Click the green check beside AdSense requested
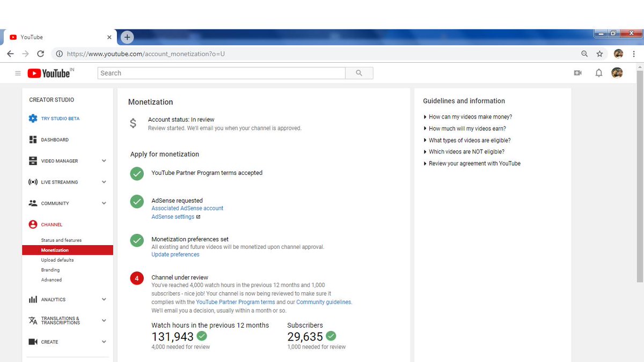 [x=137, y=202]
